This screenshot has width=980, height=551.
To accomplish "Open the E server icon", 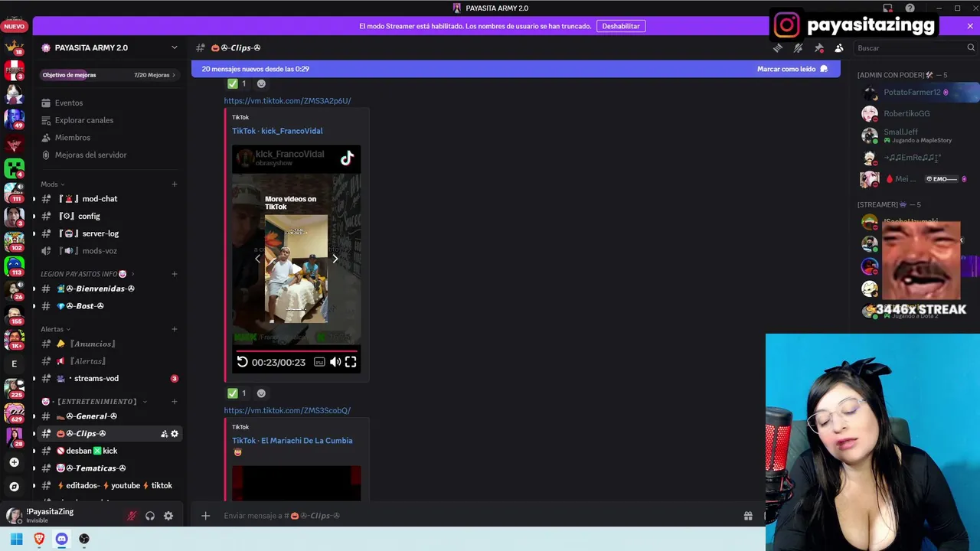I will [x=14, y=364].
